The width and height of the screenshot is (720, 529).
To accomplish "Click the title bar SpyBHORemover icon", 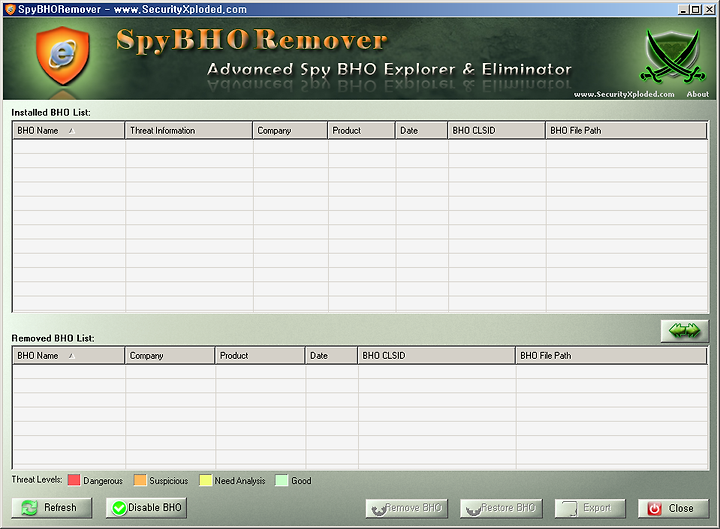I will (x=10, y=9).
